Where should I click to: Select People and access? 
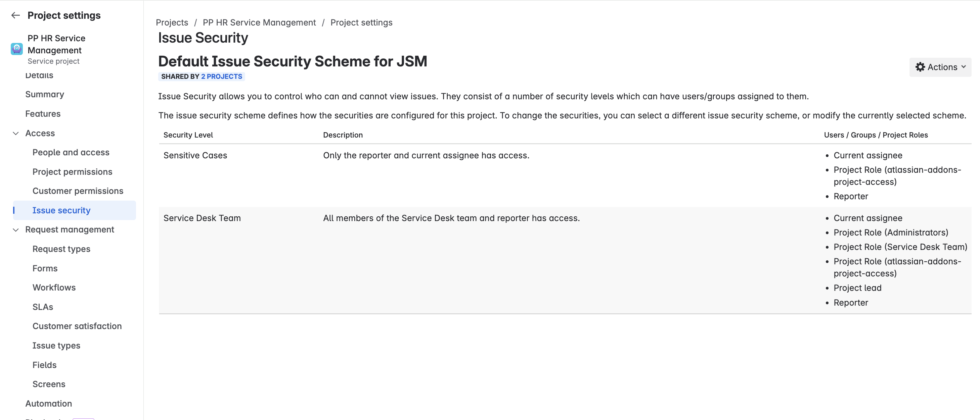point(71,152)
